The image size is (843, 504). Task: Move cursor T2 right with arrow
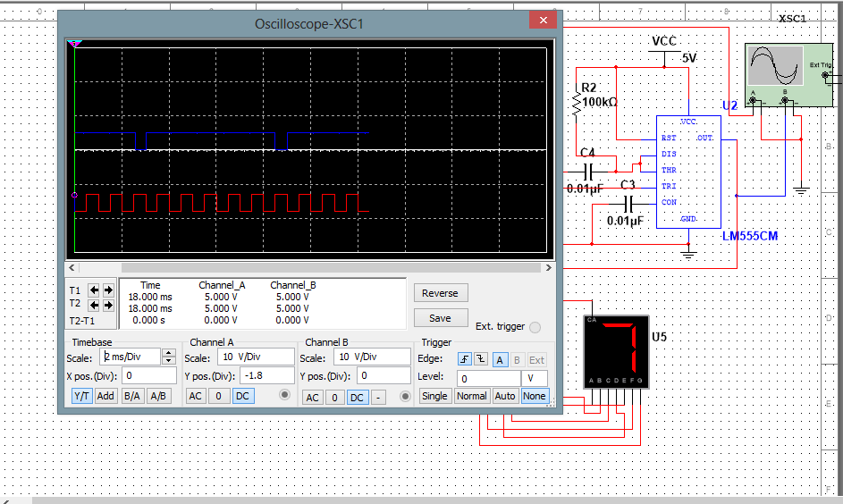(108, 306)
